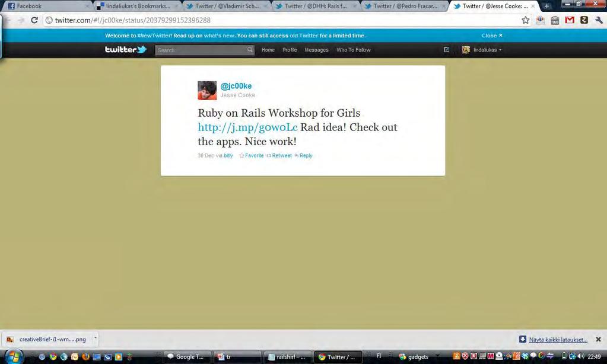607x364 pixels.
Task: Click the FI language indicator
Action: pyautogui.click(x=379, y=356)
